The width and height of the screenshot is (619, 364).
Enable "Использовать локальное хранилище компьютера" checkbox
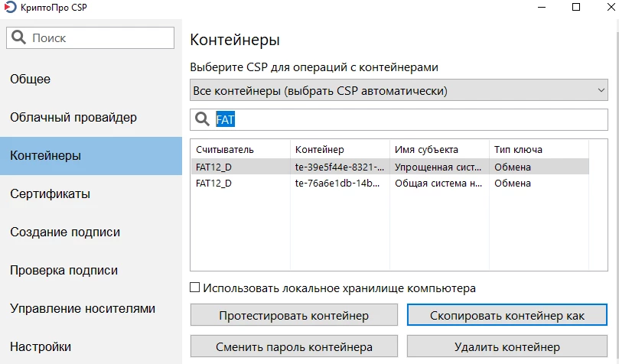[x=195, y=288]
